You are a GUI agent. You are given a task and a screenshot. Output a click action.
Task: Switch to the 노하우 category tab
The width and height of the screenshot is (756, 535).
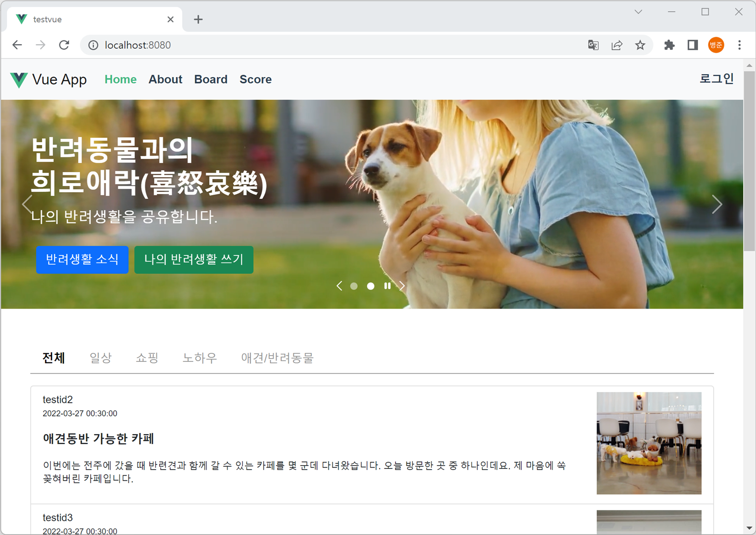click(200, 358)
